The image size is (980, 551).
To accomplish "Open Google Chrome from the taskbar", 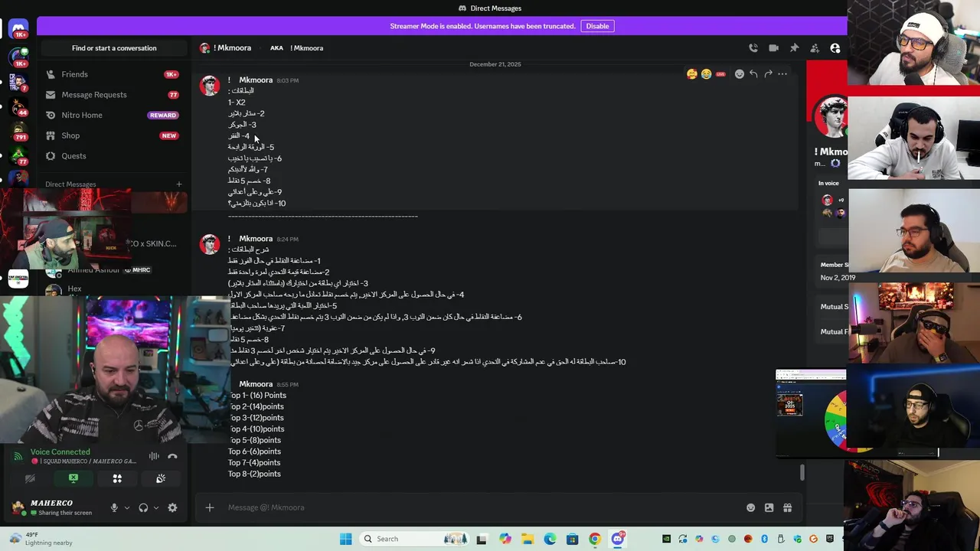I will (595, 539).
